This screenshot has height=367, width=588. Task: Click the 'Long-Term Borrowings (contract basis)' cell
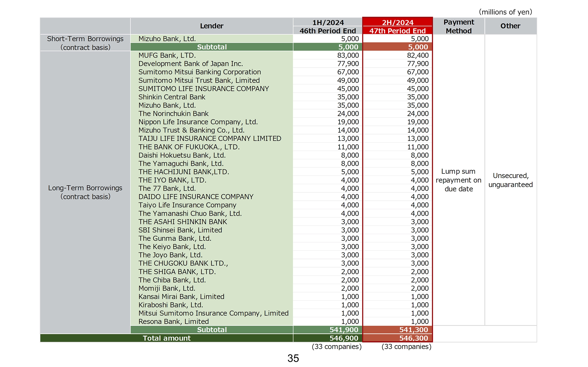85,192
